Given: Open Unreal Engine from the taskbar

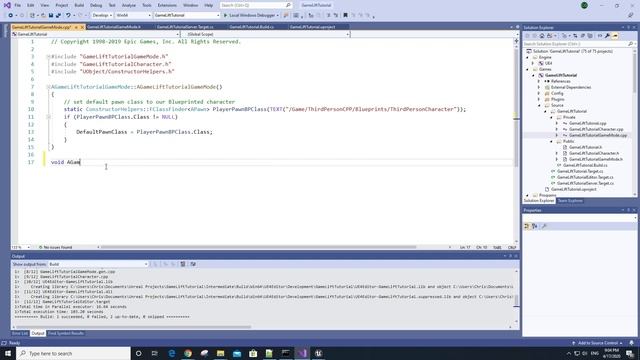Looking at the screenshot, I should click(318, 353).
